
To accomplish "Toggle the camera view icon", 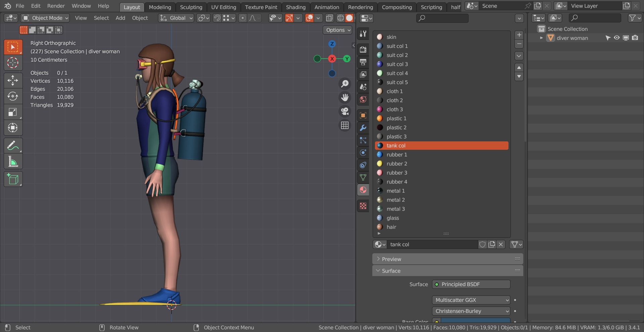I will pyautogui.click(x=345, y=111).
